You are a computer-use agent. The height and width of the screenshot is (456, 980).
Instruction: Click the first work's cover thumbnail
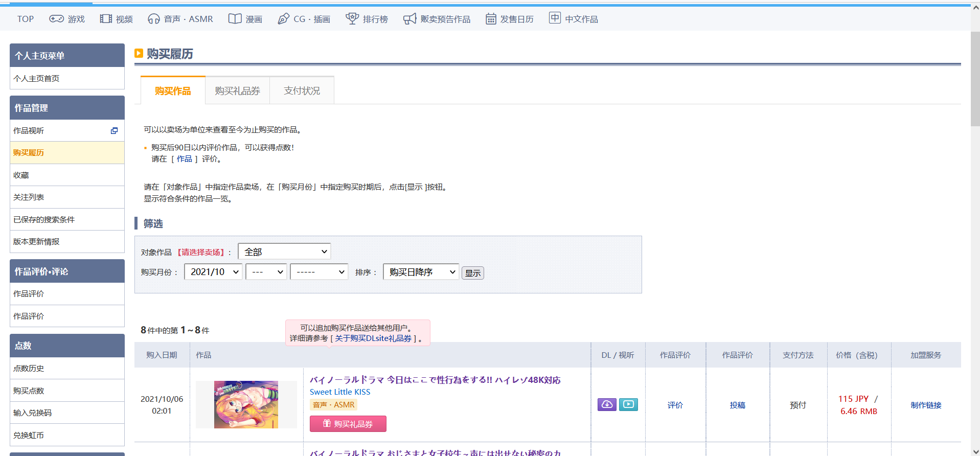pos(246,404)
